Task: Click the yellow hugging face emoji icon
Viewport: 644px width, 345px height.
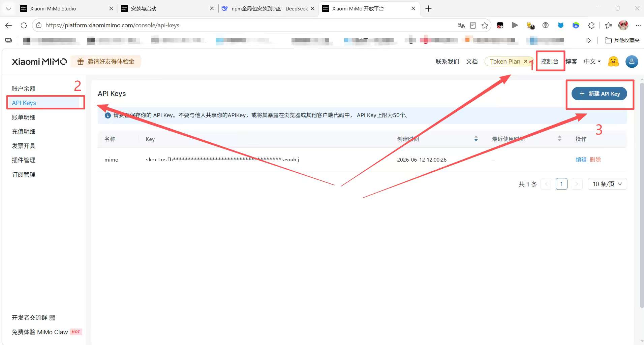Action: (x=613, y=62)
